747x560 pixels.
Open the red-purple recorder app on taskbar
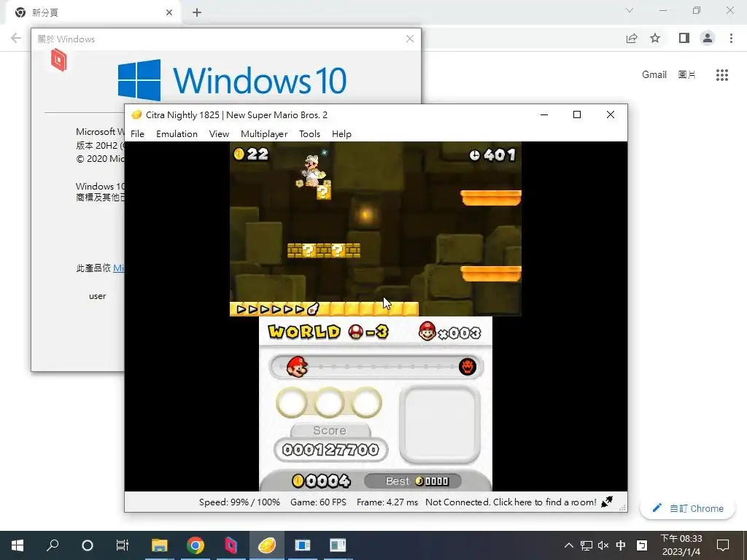point(231,545)
